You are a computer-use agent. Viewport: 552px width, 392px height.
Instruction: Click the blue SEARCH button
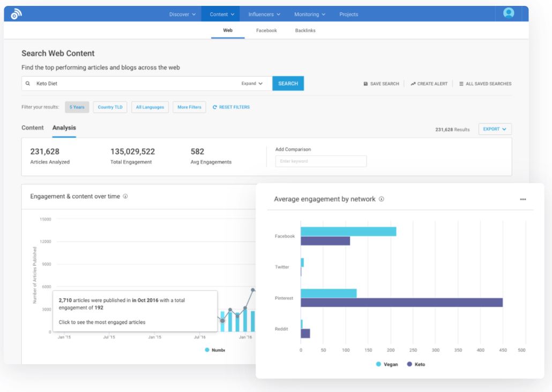click(x=288, y=84)
